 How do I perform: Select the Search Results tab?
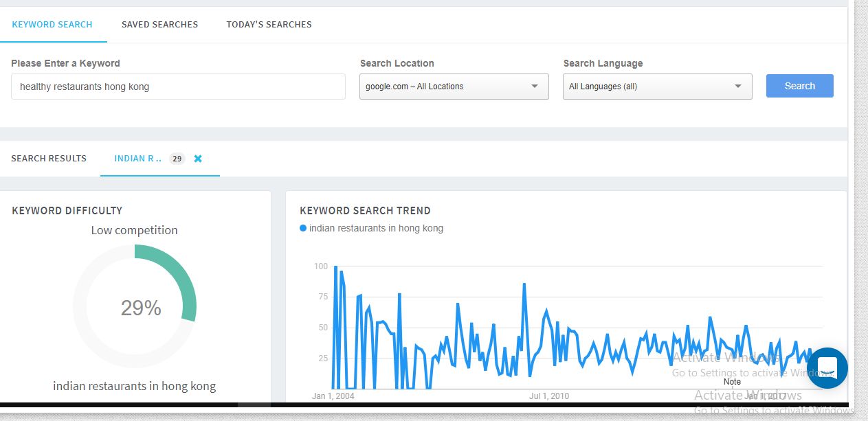pyautogui.click(x=49, y=159)
